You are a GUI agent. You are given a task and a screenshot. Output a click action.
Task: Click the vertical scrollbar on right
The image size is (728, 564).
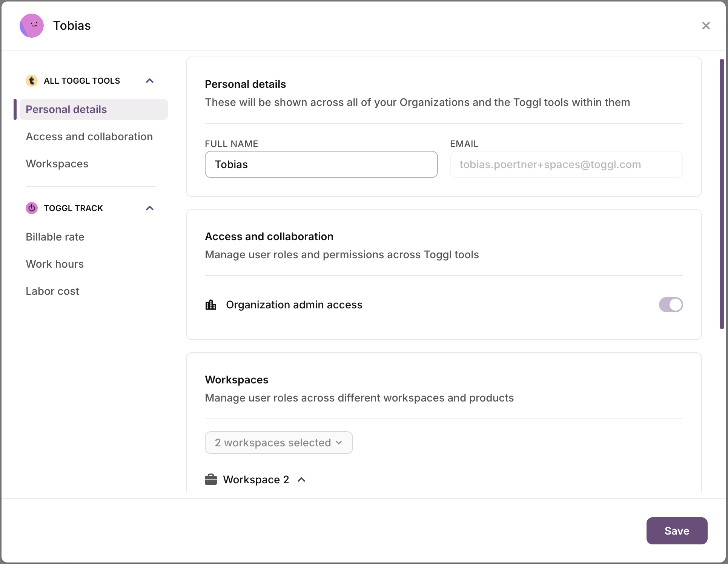[722, 194]
